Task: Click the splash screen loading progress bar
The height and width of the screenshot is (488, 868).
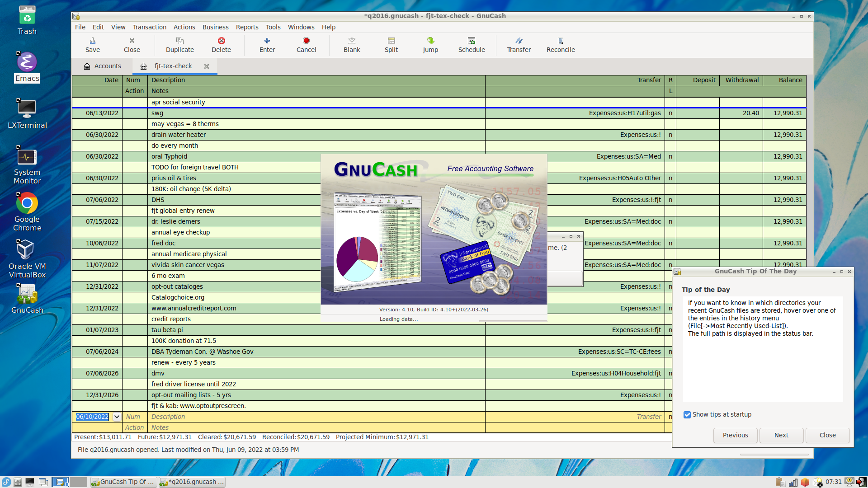Action: [513, 321]
